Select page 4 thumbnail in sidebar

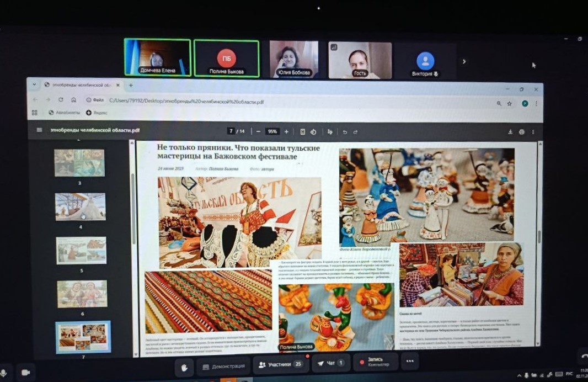pos(81,206)
